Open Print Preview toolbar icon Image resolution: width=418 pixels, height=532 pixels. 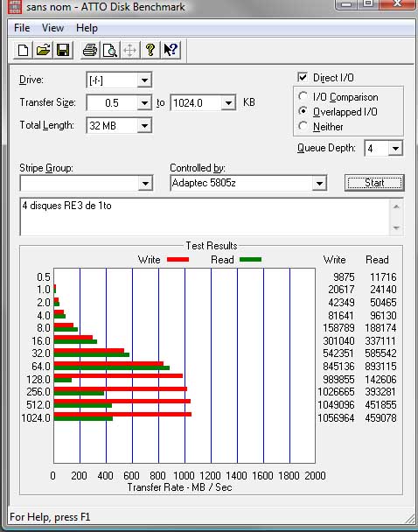110,50
